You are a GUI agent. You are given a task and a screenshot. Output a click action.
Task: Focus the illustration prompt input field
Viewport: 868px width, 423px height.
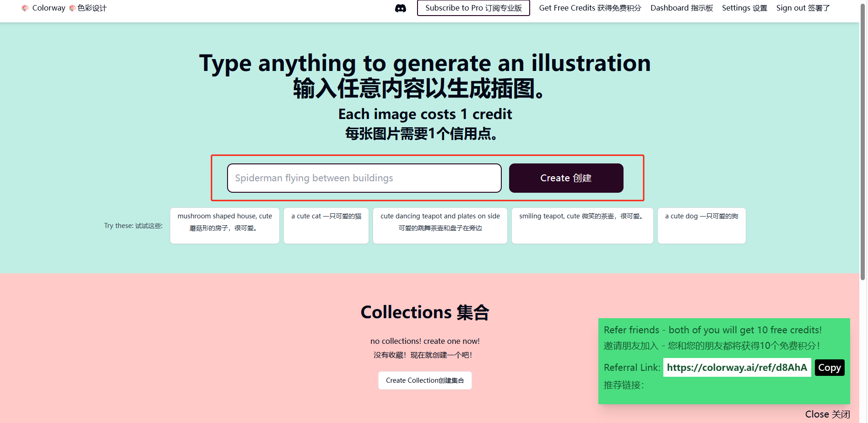click(364, 178)
